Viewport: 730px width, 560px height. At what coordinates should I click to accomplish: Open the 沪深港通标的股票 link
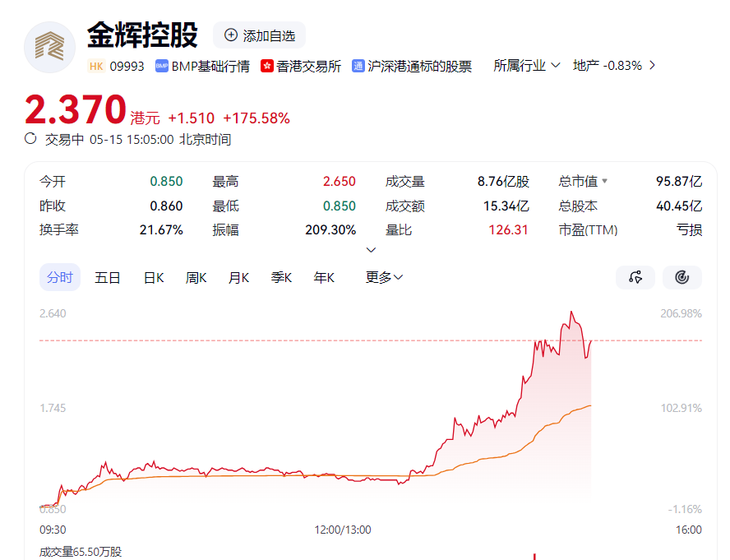point(419,66)
